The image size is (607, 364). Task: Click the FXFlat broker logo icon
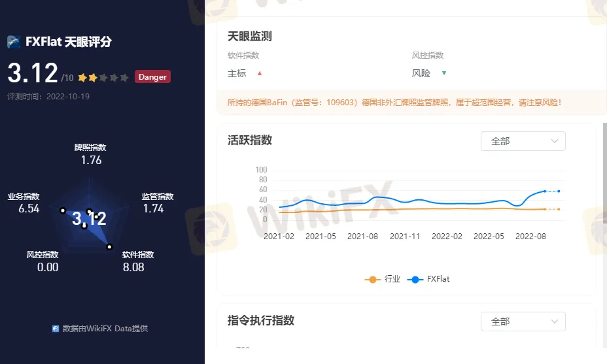(x=14, y=42)
